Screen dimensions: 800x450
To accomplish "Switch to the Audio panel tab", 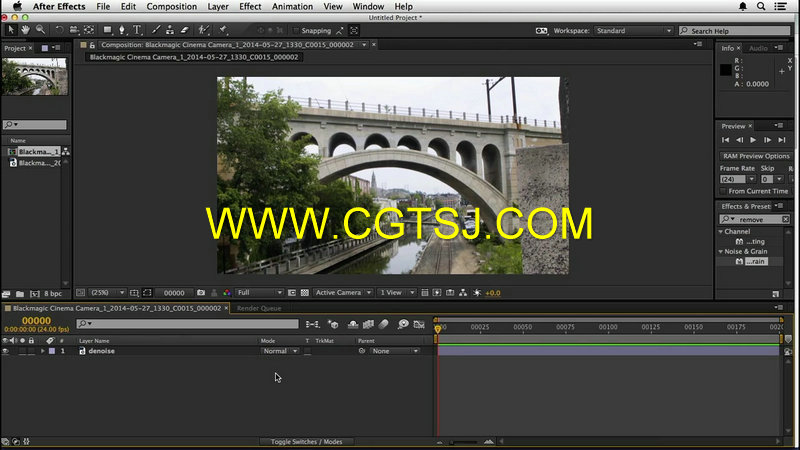I will point(758,48).
